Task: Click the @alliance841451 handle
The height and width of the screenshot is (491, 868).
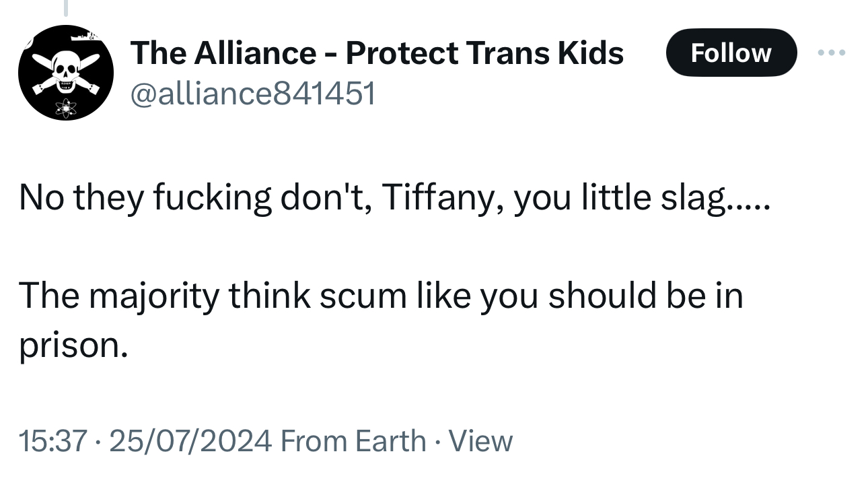Action: click(x=252, y=94)
